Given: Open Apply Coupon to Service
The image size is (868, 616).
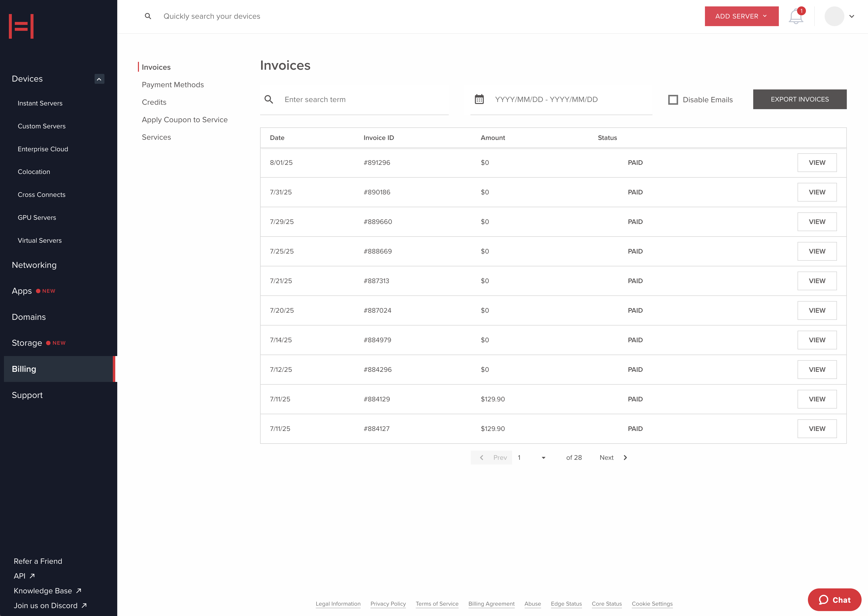Looking at the screenshot, I should pyautogui.click(x=185, y=120).
